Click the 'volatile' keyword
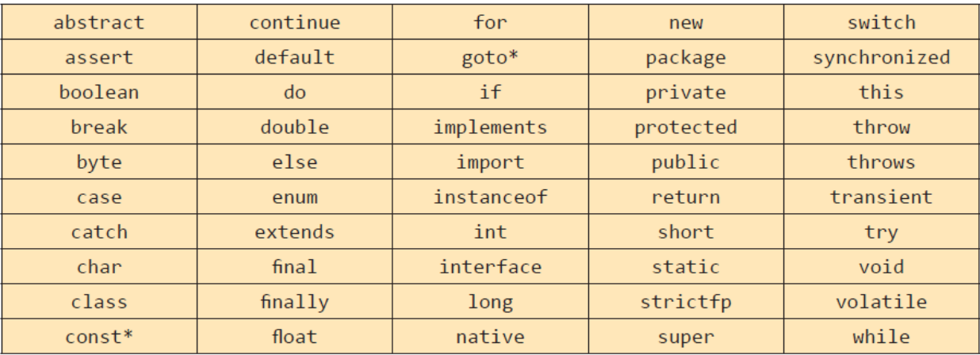980x355 pixels. [880, 302]
